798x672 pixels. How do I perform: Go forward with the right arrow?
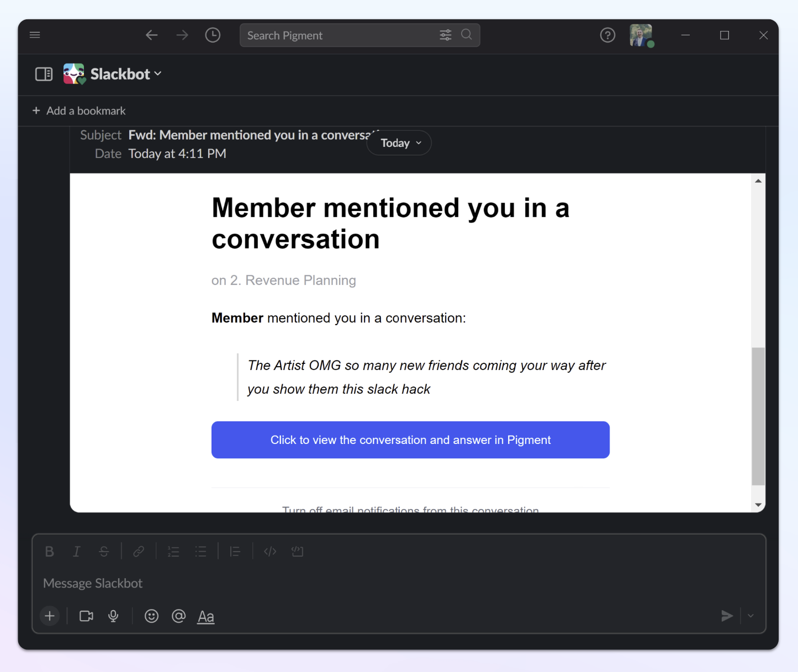[182, 35]
